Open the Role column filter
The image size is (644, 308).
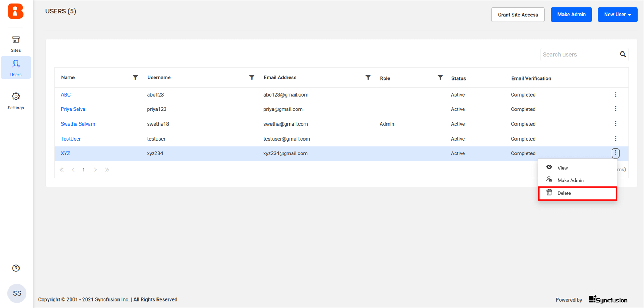pos(440,77)
